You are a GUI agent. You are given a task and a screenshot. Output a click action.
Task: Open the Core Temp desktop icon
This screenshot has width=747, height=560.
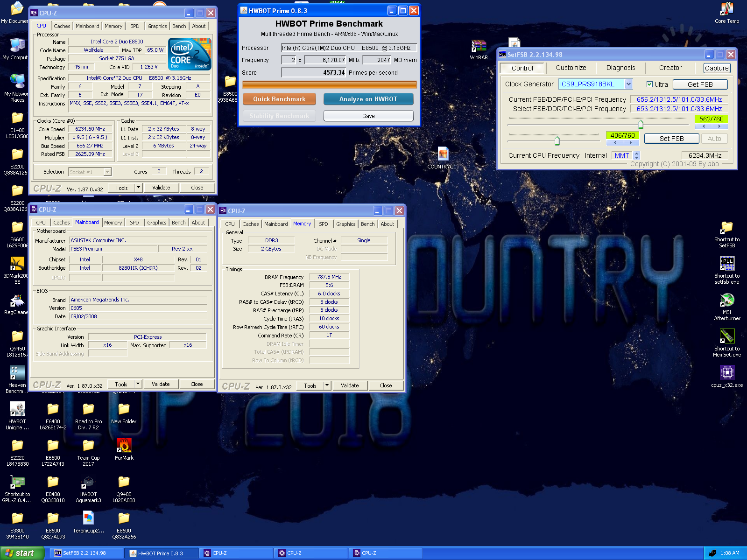point(726,13)
